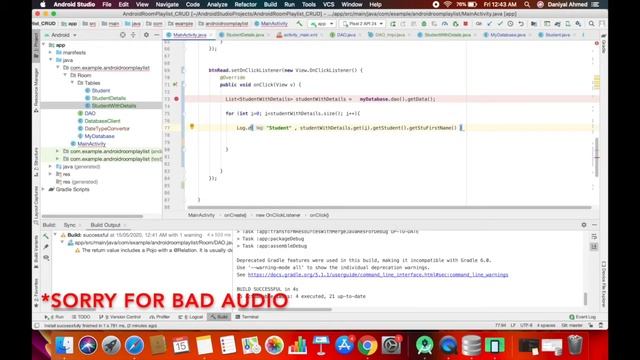The height and width of the screenshot is (360, 640).
Task: Click the VCS history clock icon
Action: click(511, 24)
